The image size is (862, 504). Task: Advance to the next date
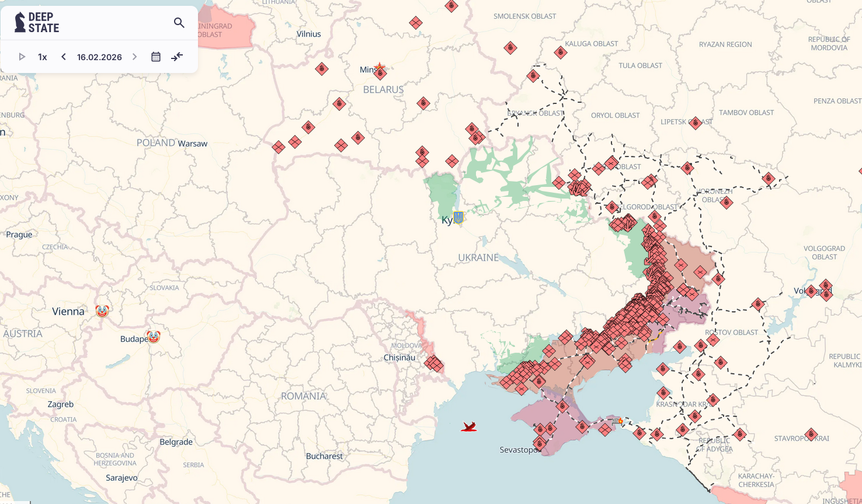pos(135,57)
